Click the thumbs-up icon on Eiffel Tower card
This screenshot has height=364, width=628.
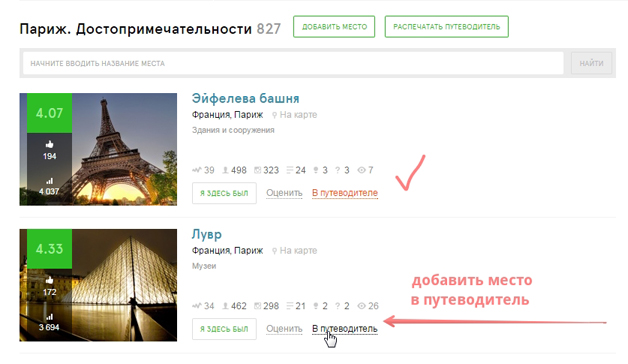49,144
